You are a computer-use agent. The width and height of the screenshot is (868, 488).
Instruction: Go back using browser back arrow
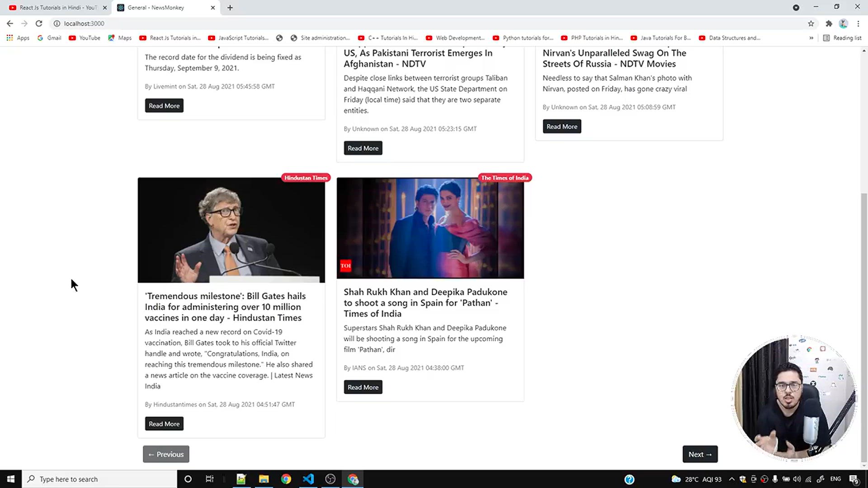point(9,23)
